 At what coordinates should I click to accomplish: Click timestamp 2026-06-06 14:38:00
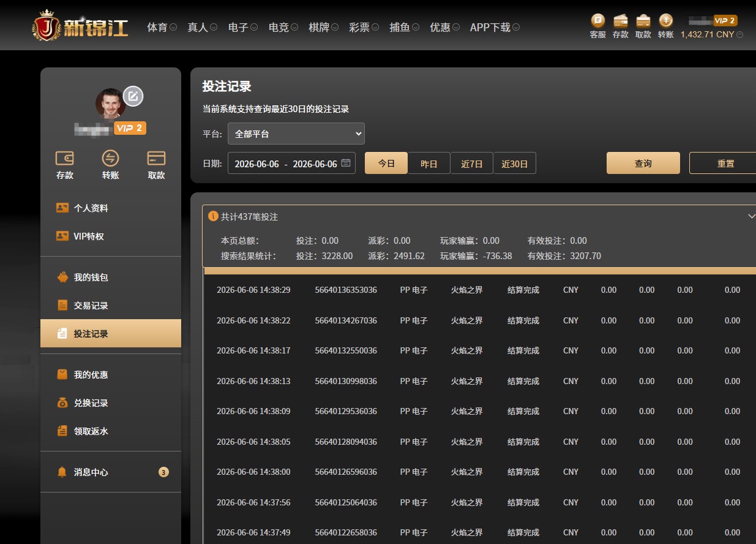[x=253, y=472]
